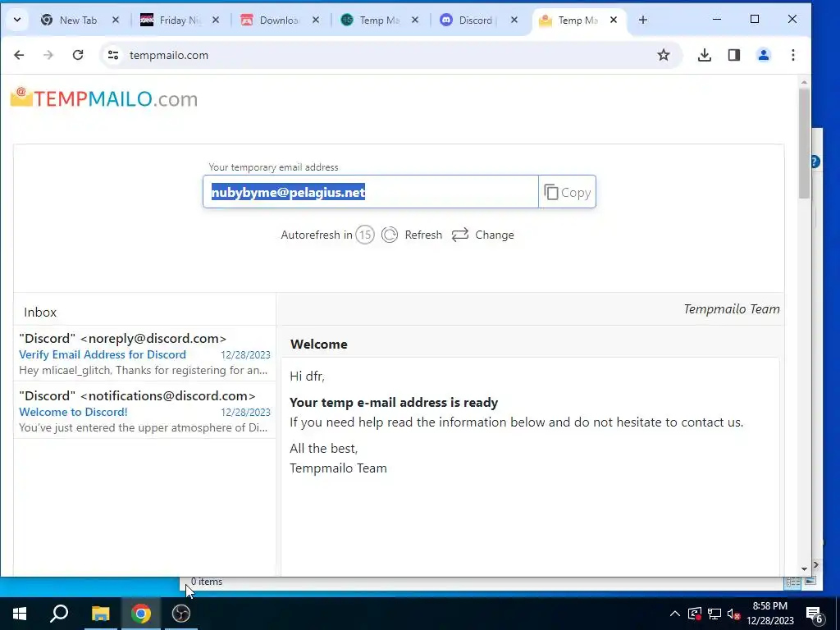Close the active Temp Mail tab
Screen dimensions: 840x630
614,20
